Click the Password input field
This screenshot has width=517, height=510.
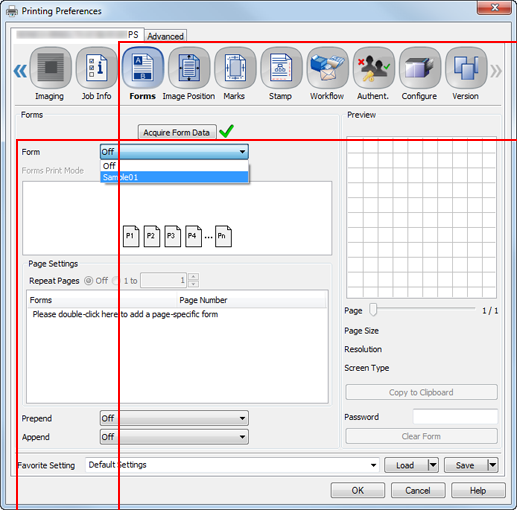[455, 417]
